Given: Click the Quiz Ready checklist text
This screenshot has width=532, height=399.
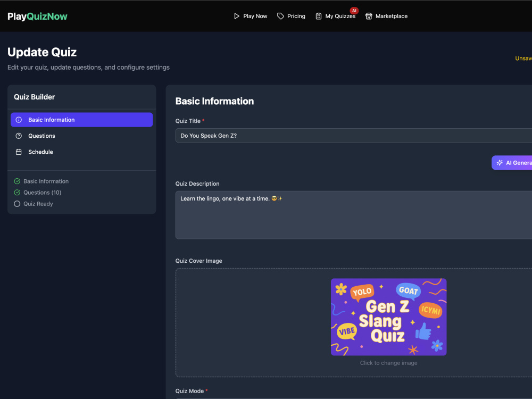Looking at the screenshot, I should point(38,204).
